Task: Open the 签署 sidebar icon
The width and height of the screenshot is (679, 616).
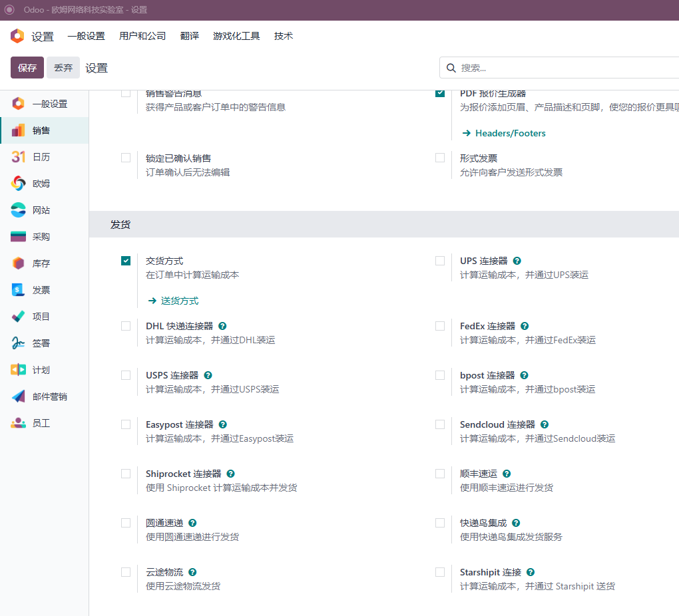Action: point(18,343)
